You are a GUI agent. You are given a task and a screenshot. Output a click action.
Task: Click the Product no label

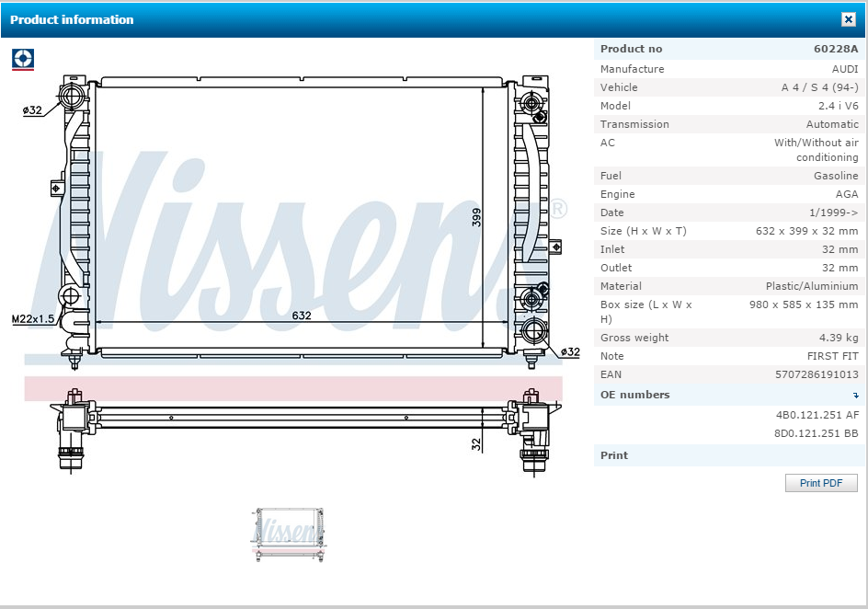(631, 49)
